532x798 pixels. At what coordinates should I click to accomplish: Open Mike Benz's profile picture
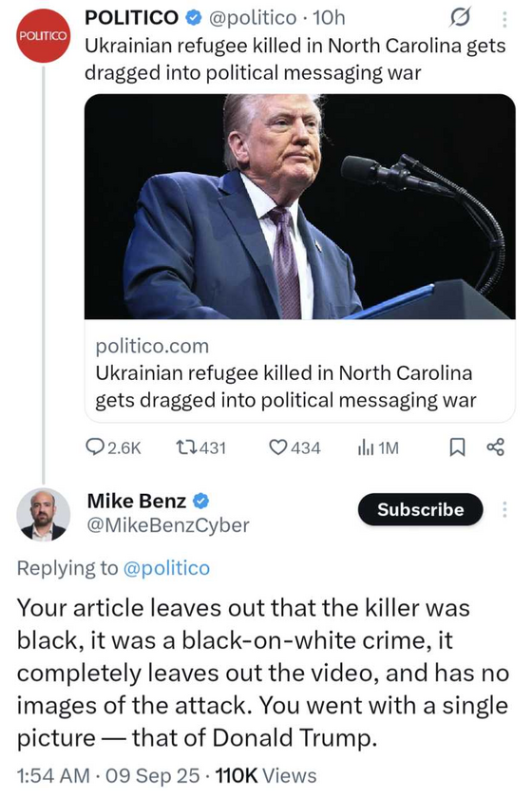(44, 515)
